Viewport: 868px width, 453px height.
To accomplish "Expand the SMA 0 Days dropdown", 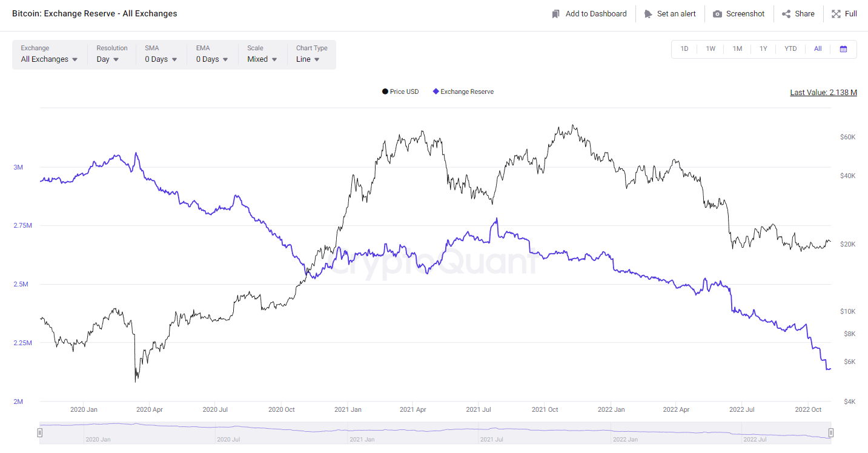I will click(x=161, y=59).
